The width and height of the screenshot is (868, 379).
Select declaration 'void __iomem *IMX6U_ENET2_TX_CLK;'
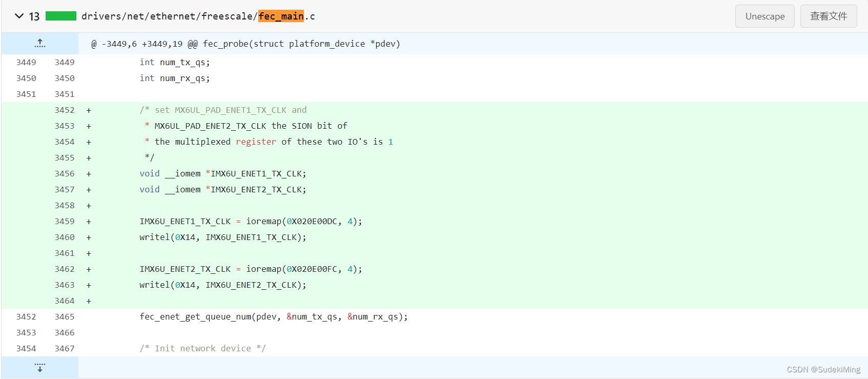(223, 189)
